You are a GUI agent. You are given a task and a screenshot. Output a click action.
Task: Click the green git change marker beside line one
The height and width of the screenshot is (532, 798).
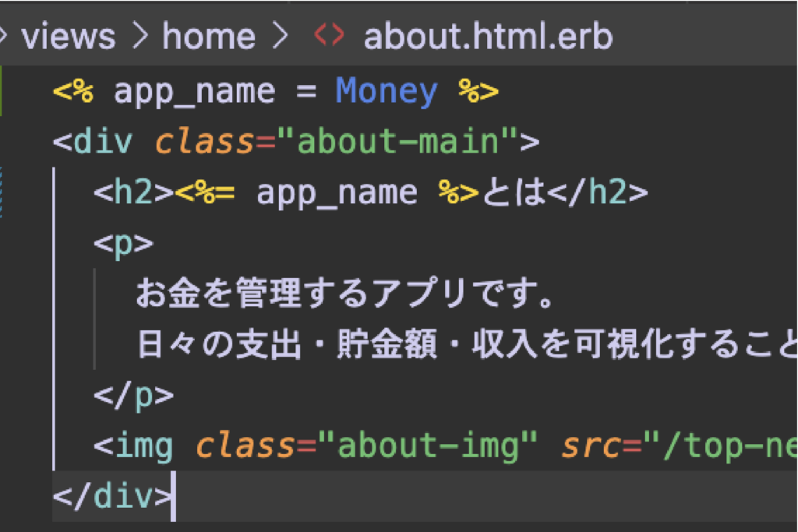tap(2, 92)
